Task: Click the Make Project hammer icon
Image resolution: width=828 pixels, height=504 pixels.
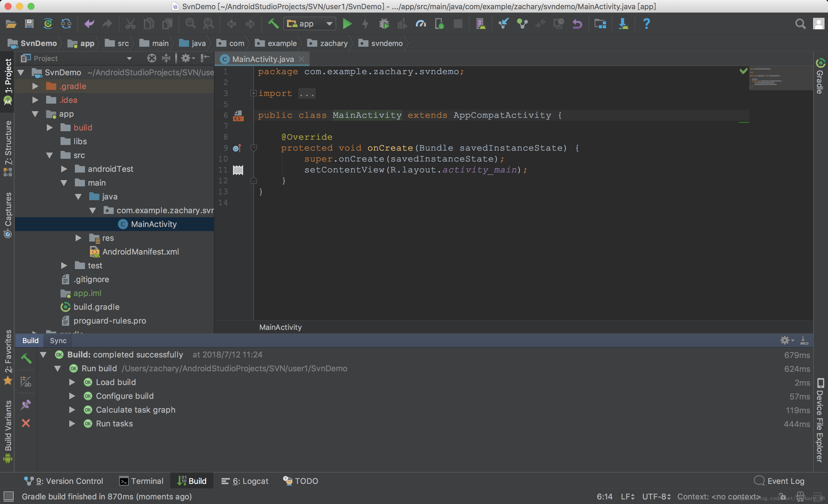Action: pyautogui.click(x=273, y=24)
